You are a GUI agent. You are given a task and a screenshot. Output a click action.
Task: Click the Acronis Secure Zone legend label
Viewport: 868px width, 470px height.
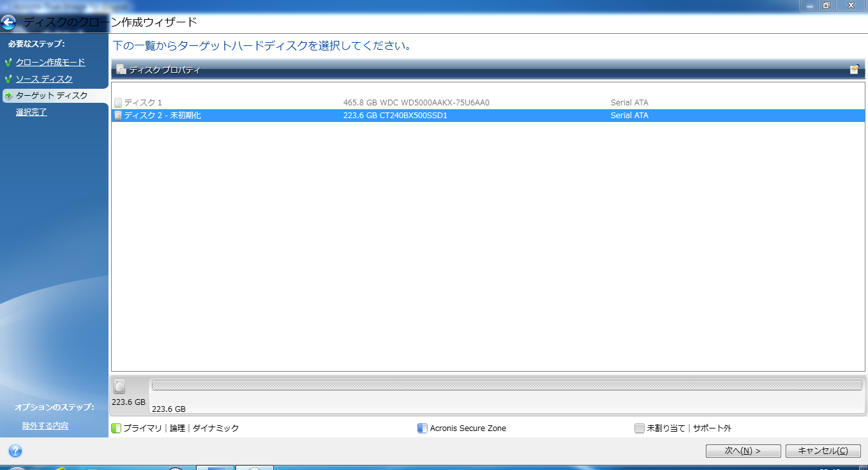(468, 428)
